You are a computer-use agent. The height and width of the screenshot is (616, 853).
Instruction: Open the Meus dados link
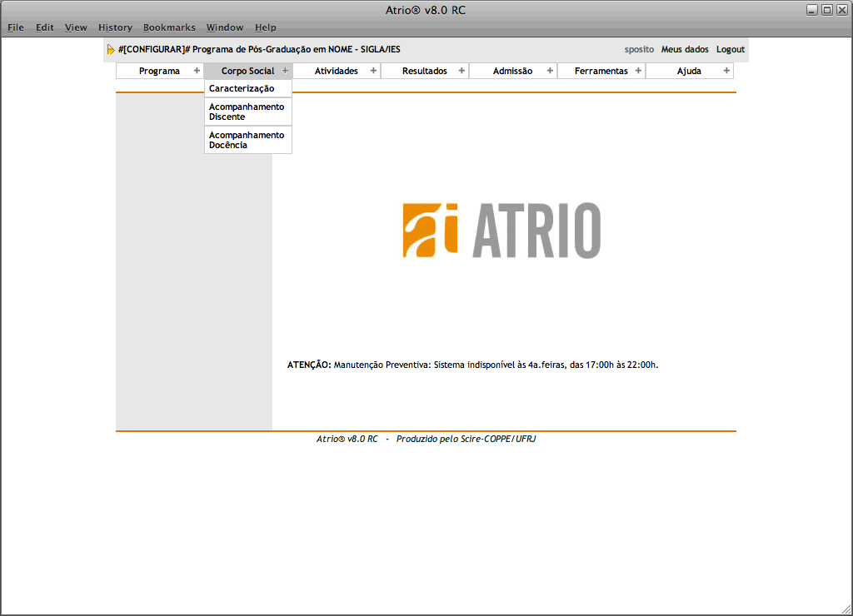[x=685, y=50]
